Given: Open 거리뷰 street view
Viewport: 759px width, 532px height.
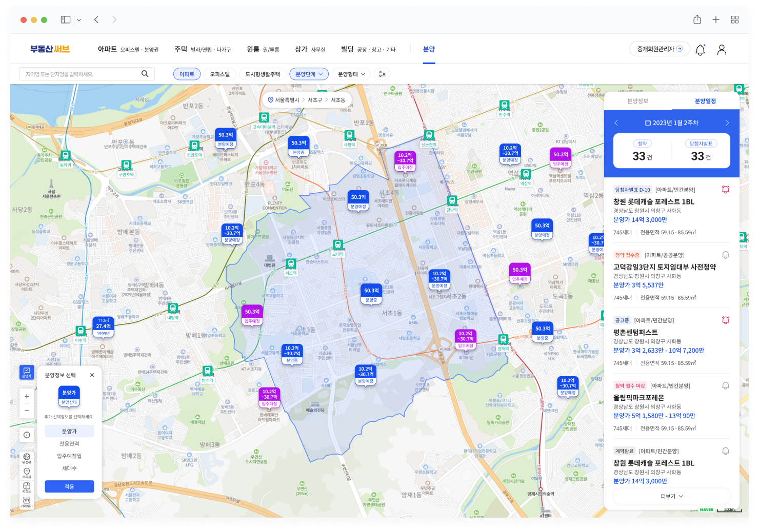Looking at the screenshot, I should tap(27, 473).
